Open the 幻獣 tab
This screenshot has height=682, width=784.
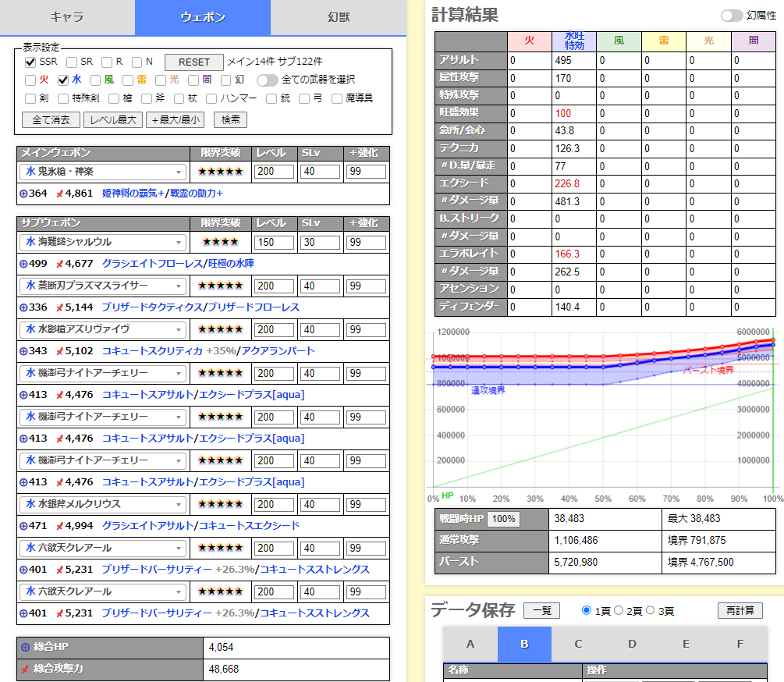pos(338,17)
